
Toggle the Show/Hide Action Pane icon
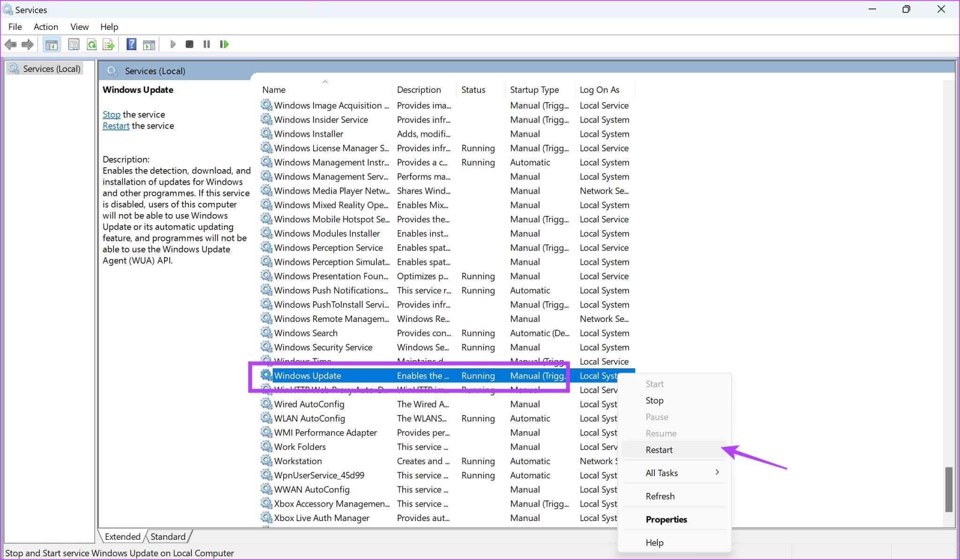(x=149, y=44)
